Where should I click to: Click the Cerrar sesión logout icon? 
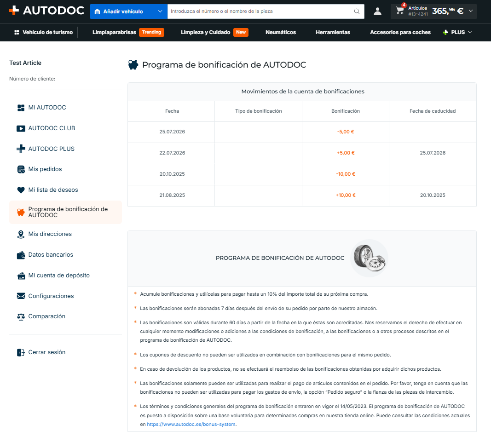[x=21, y=352]
